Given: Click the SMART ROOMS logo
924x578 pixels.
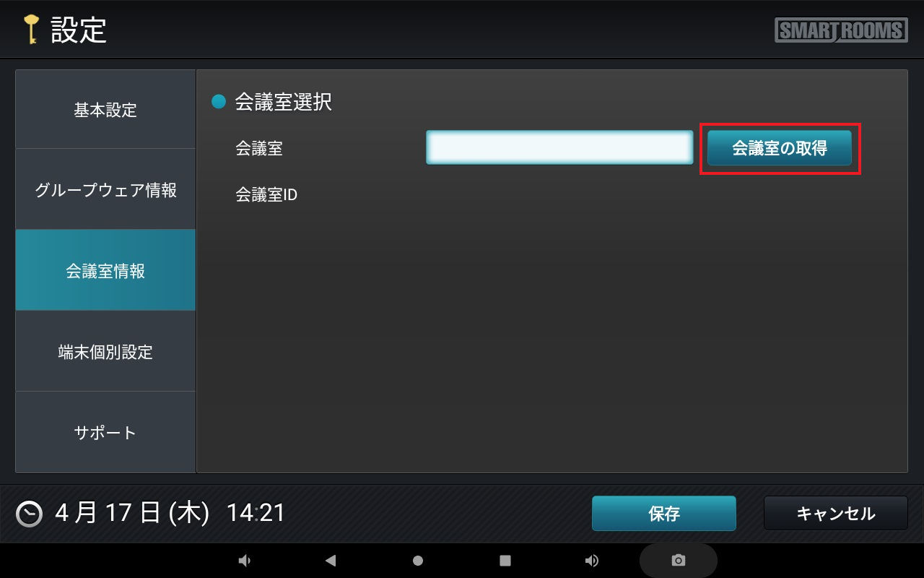Looking at the screenshot, I should 841,30.
